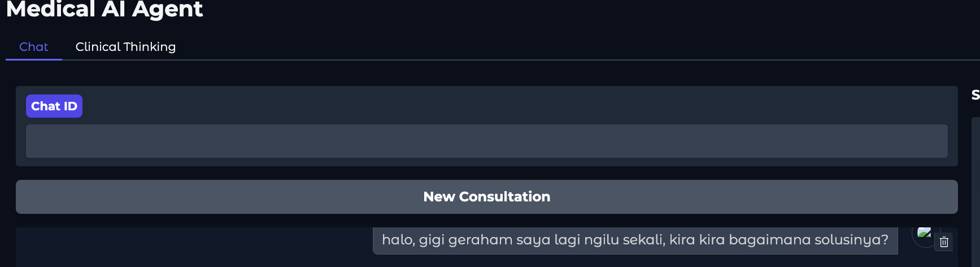The image size is (980, 267).
Task: Click the partially visible right sidebar heading
Action: point(975,95)
